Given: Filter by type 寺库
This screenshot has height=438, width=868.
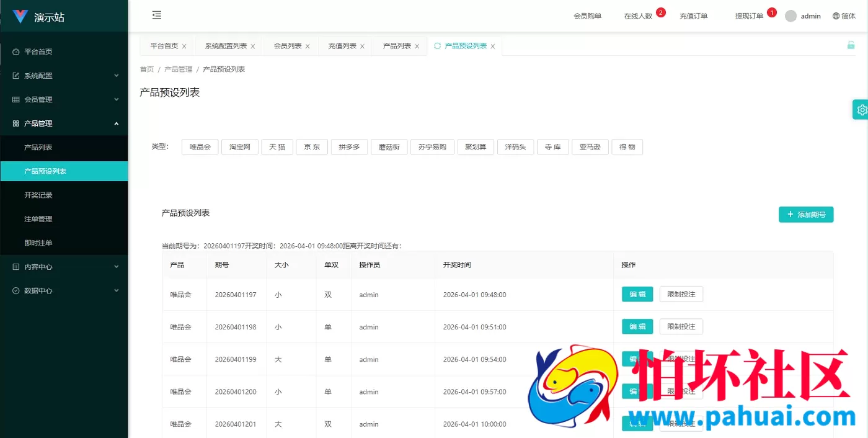Looking at the screenshot, I should pyautogui.click(x=552, y=147).
